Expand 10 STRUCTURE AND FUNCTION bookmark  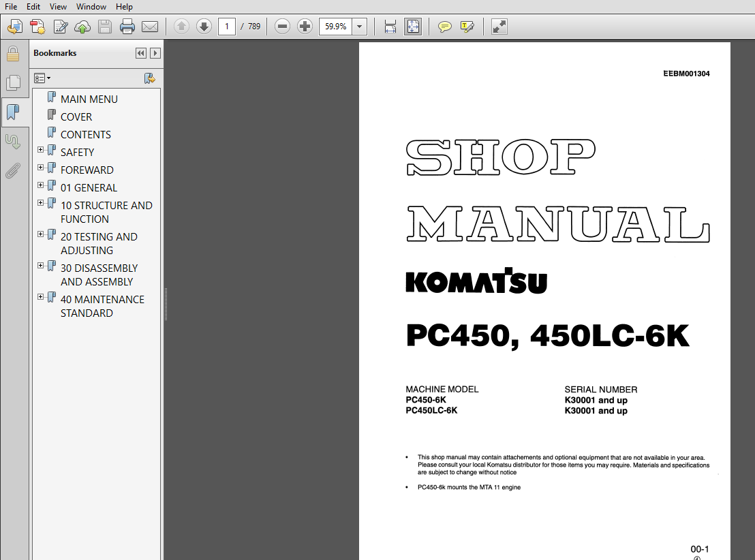point(40,204)
